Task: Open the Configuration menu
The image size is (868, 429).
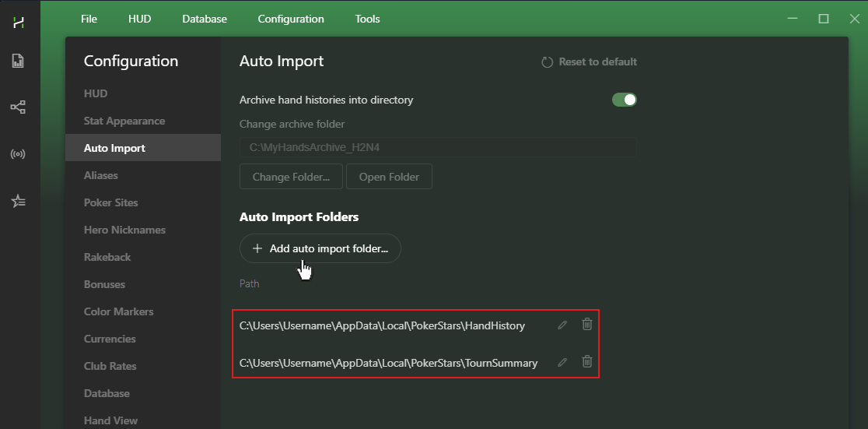Action: 291,19
